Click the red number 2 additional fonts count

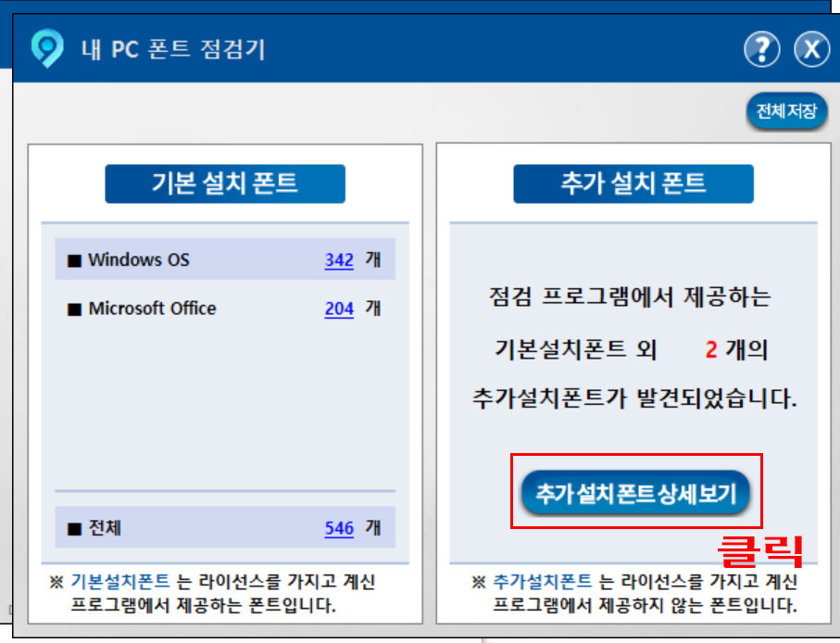tap(711, 350)
